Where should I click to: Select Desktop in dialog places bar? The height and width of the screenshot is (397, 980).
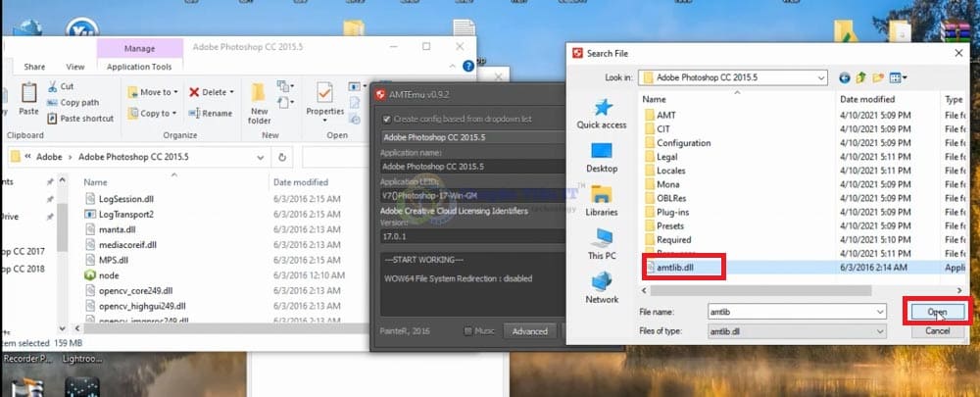(x=602, y=158)
